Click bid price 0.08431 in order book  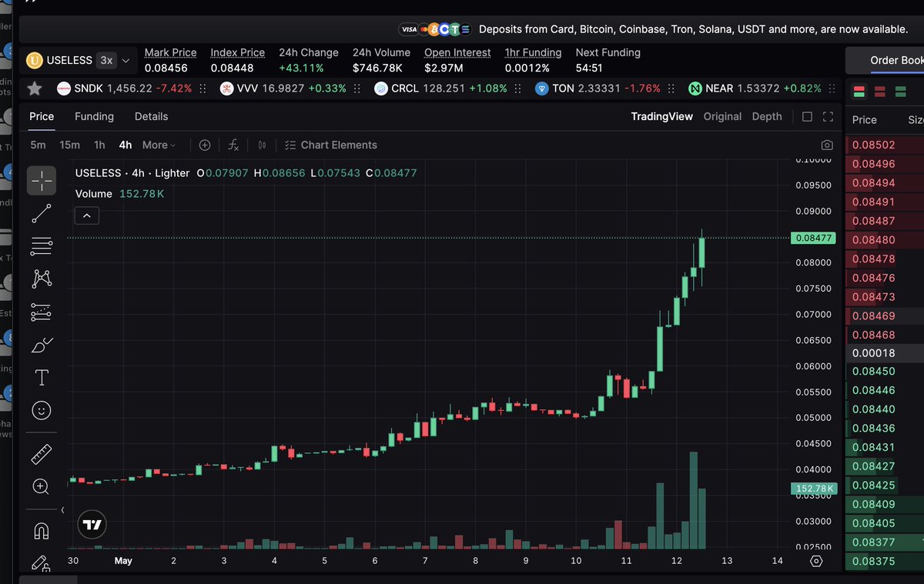(873, 447)
